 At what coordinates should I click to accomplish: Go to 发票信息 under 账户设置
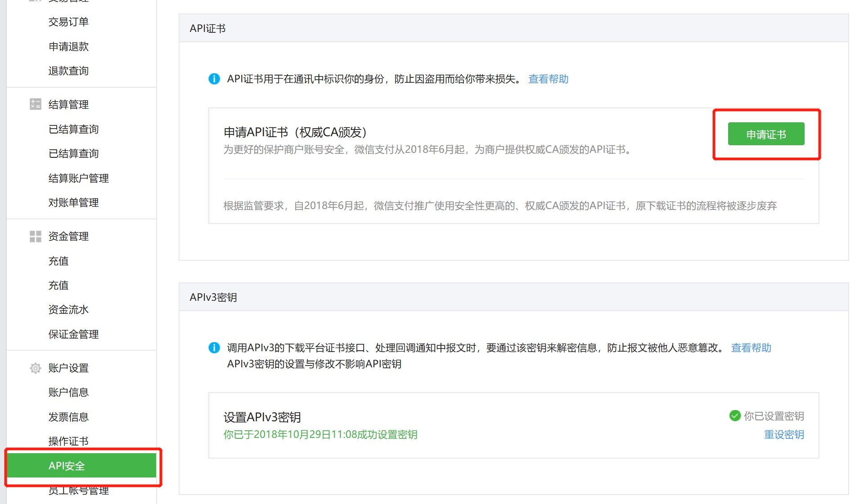[68, 417]
